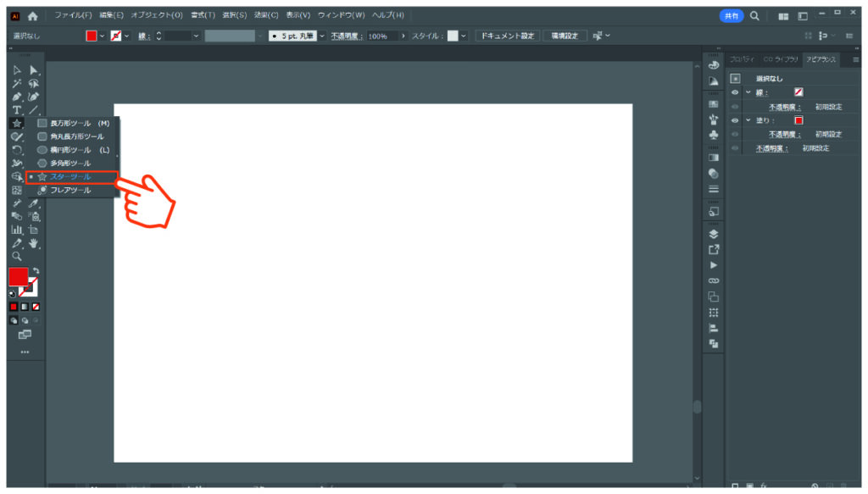Enable Draw Behind mode
868x494 pixels.
point(25,320)
